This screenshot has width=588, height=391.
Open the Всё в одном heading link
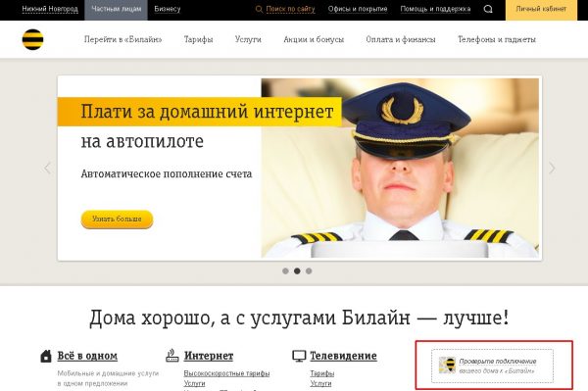(x=87, y=356)
